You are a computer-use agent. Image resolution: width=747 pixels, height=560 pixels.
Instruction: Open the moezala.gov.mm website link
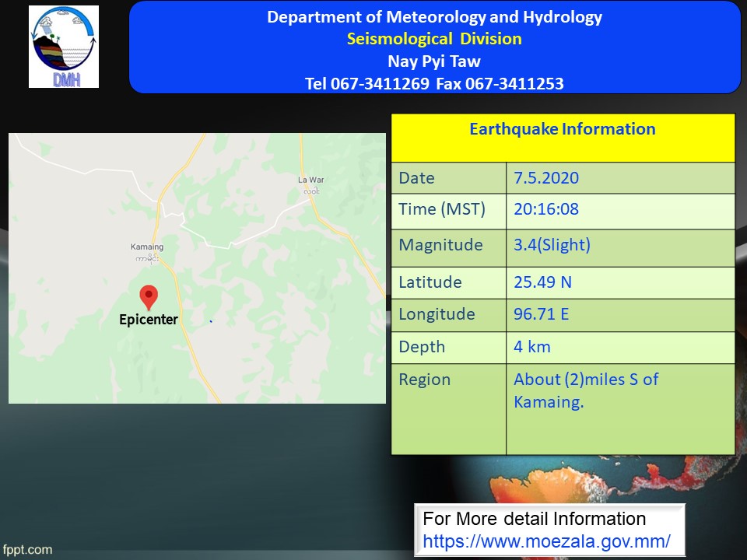click(x=546, y=541)
